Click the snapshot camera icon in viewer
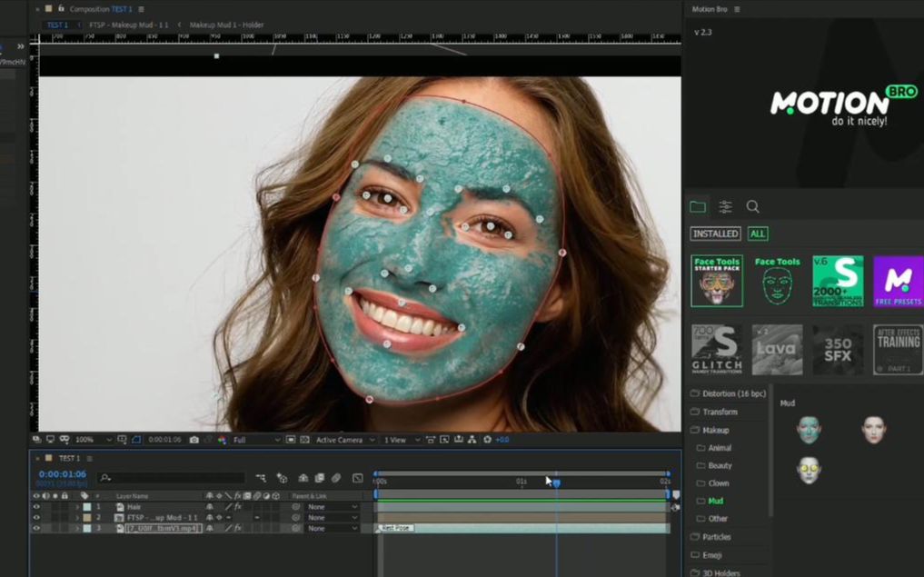The width and height of the screenshot is (924, 577). 194,440
